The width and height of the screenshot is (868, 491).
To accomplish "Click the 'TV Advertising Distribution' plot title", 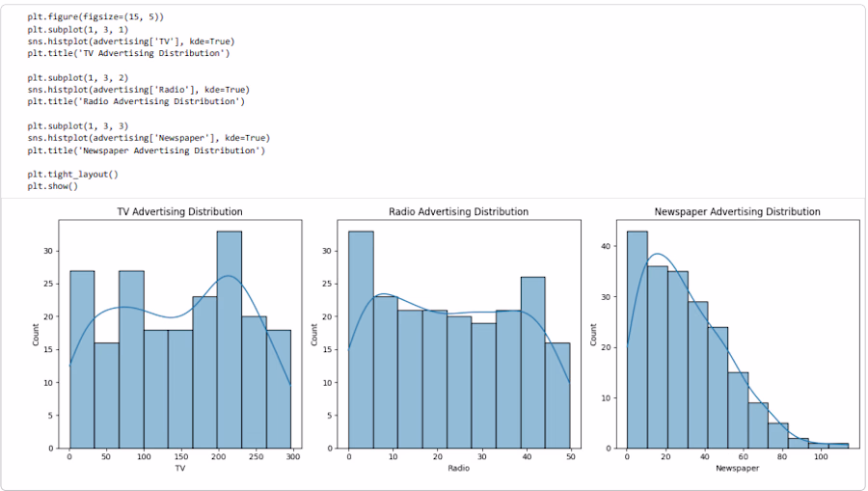I will (x=179, y=211).
